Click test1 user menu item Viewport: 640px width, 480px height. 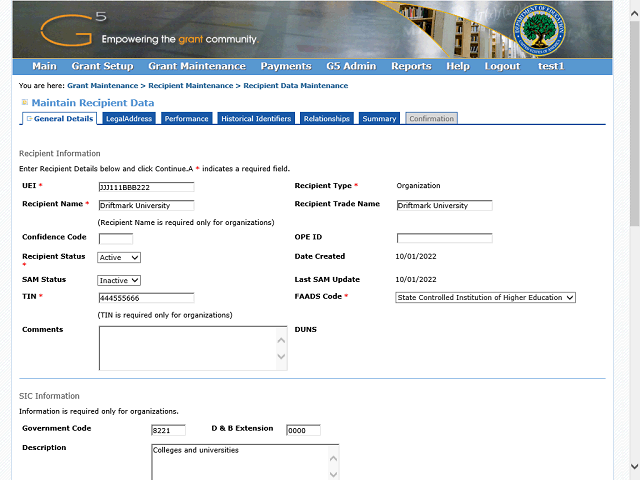(x=551, y=66)
